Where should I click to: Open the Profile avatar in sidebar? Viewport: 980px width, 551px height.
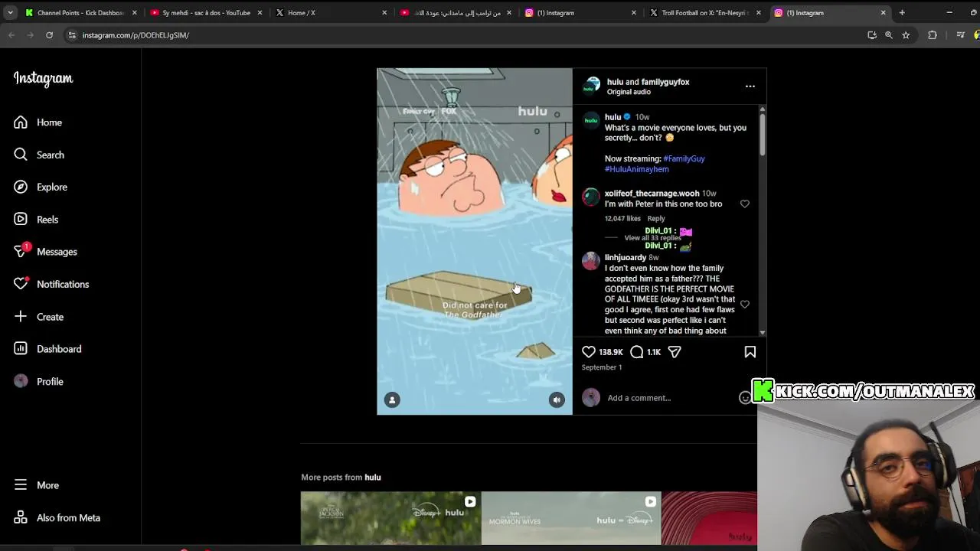click(x=21, y=381)
